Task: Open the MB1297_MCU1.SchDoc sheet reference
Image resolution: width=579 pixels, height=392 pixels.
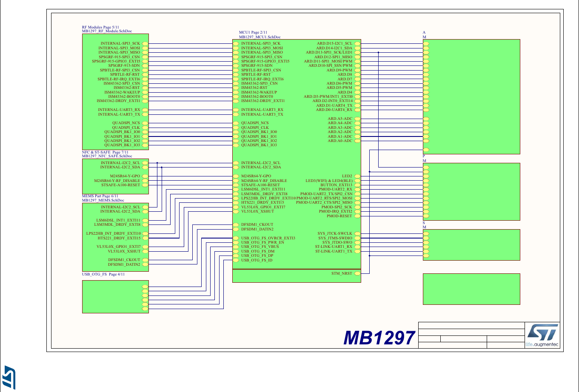Action: tap(260, 37)
